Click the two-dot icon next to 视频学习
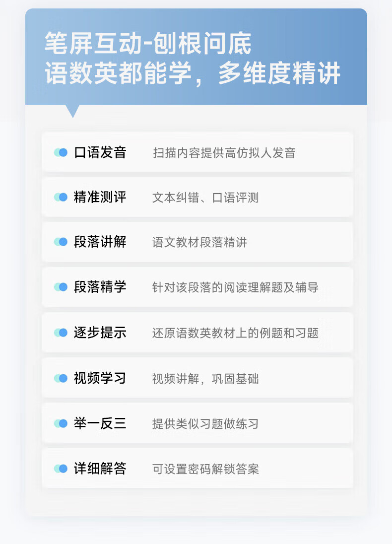The width and height of the screenshot is (392, 544). pos(61,378)
